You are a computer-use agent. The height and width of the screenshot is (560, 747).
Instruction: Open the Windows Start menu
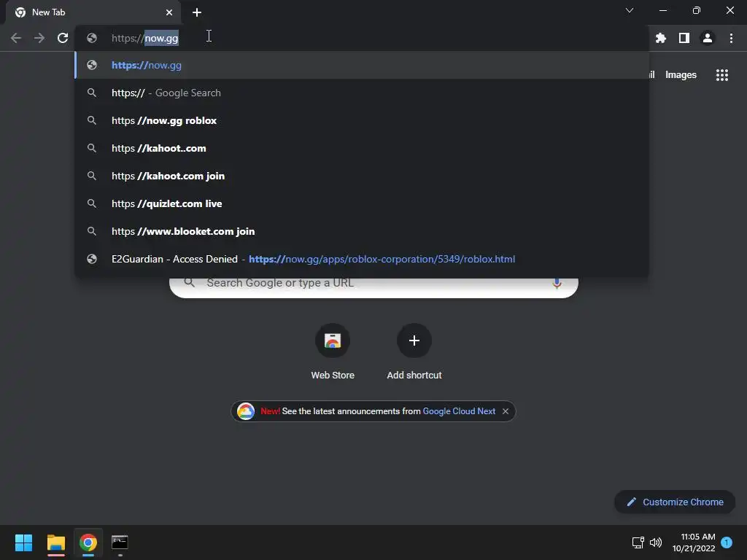(x=23, y=542)
